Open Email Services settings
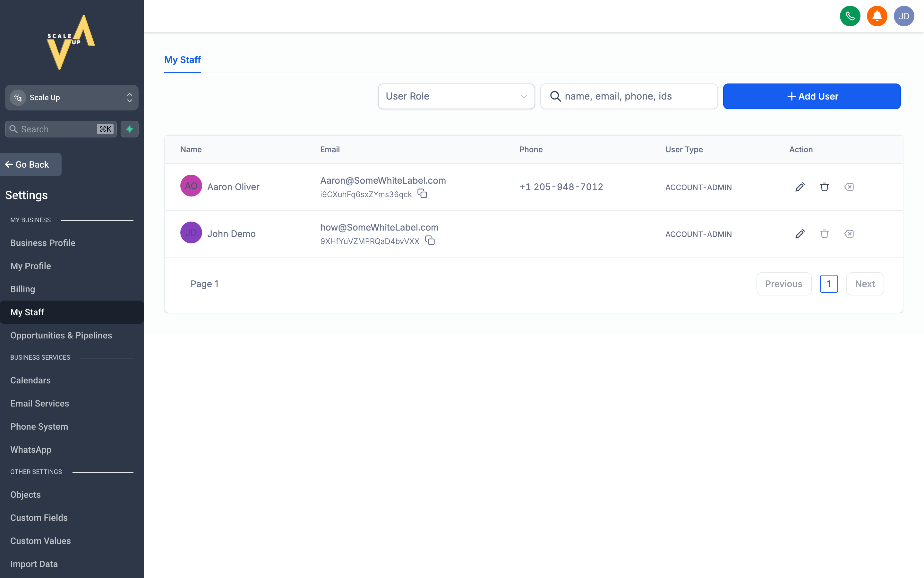The height and width of the screenshot is (578, 924). pos(39,403)
